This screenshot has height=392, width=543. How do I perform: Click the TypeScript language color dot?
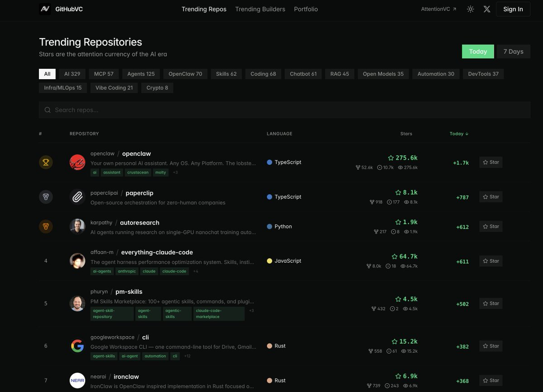(x=270, y=162)
